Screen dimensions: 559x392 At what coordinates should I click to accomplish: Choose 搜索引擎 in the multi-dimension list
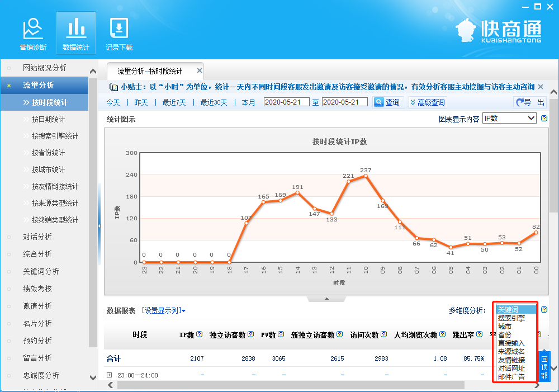coord(511,318)
